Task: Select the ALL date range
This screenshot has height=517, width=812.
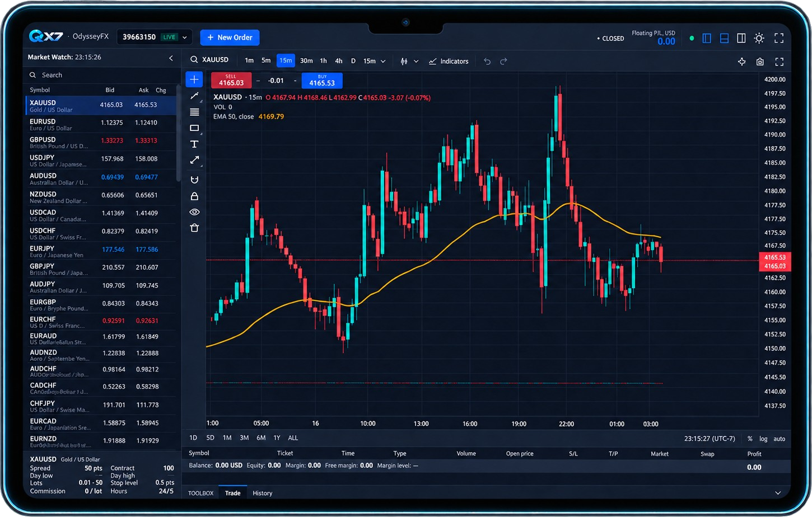Action: 293,438
